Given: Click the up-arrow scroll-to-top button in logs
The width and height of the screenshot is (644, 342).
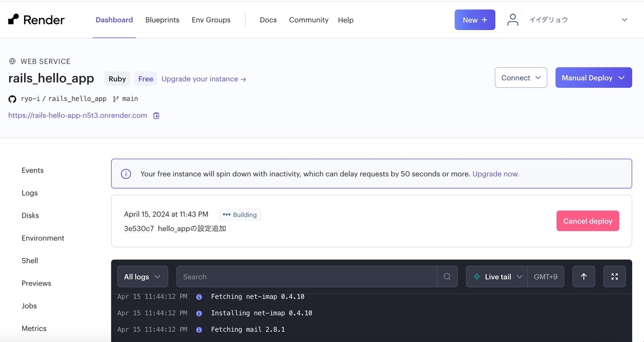Looking at the screenshot, I should 584,277.
